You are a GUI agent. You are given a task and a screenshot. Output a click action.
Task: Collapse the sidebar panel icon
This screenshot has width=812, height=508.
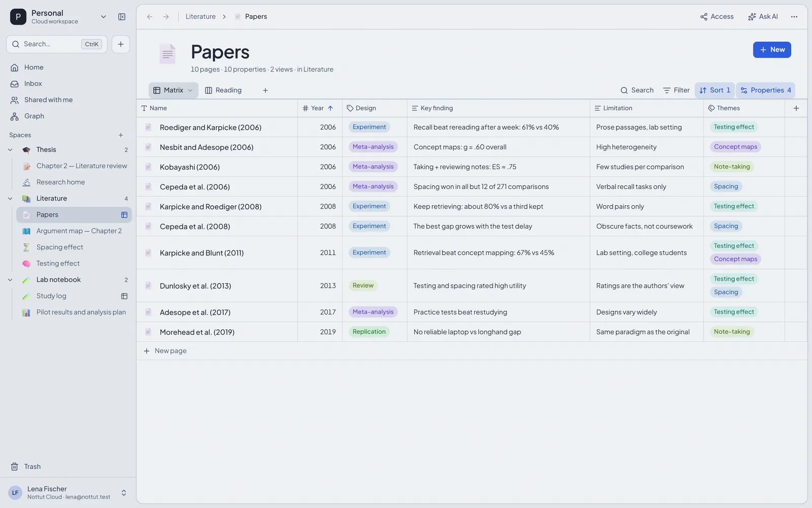(x=122, y=17)
